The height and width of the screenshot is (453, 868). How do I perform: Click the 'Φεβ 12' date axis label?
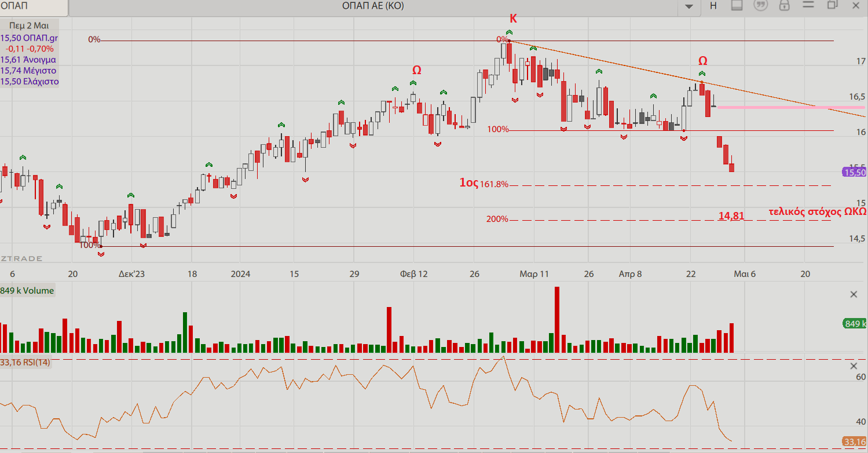414,274
